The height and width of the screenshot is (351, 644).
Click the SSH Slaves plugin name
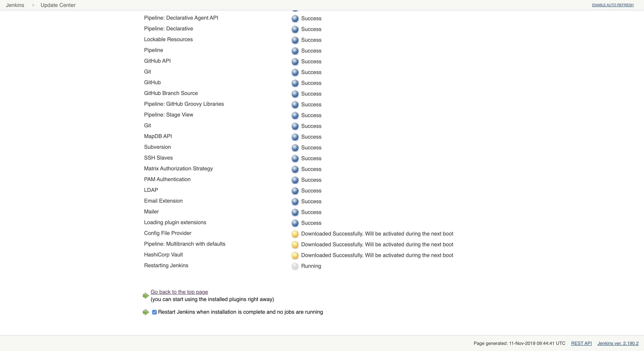click(158, 158)
